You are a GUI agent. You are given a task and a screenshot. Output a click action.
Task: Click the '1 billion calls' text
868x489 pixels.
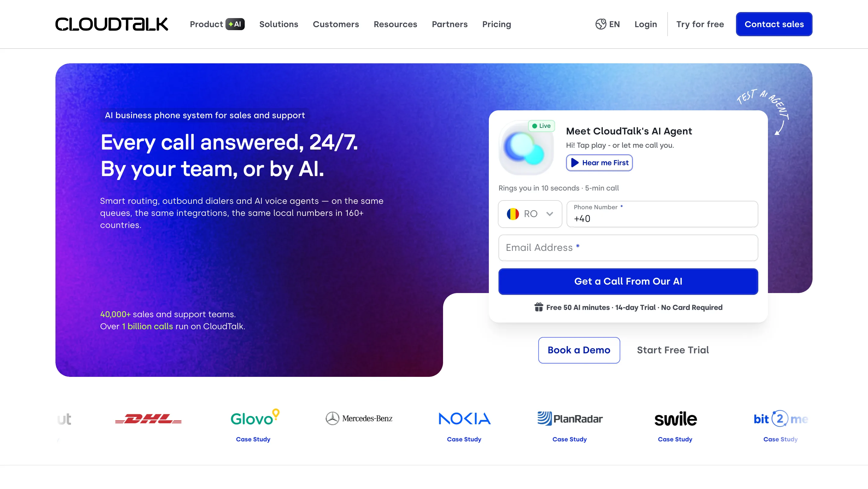[147, 326]
